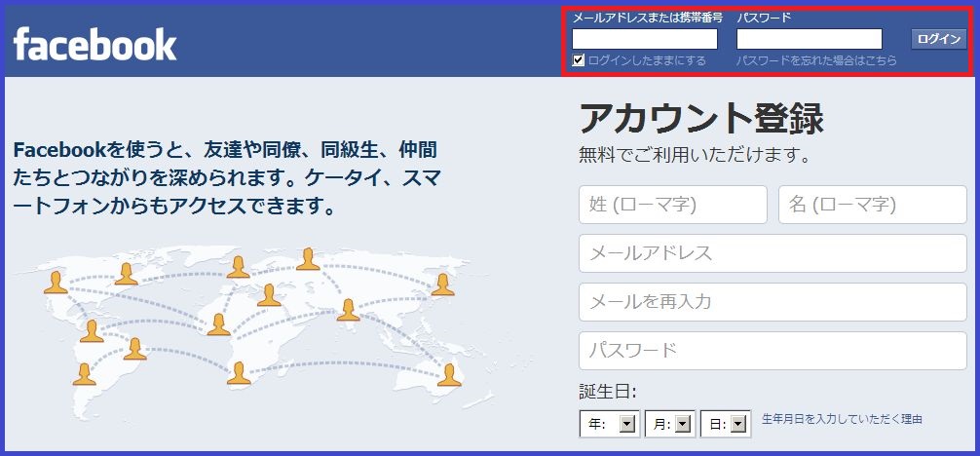Click the 無料でご利用いただけます。 text
This screenshot has height=456, width=980.
tap(695, 155)
